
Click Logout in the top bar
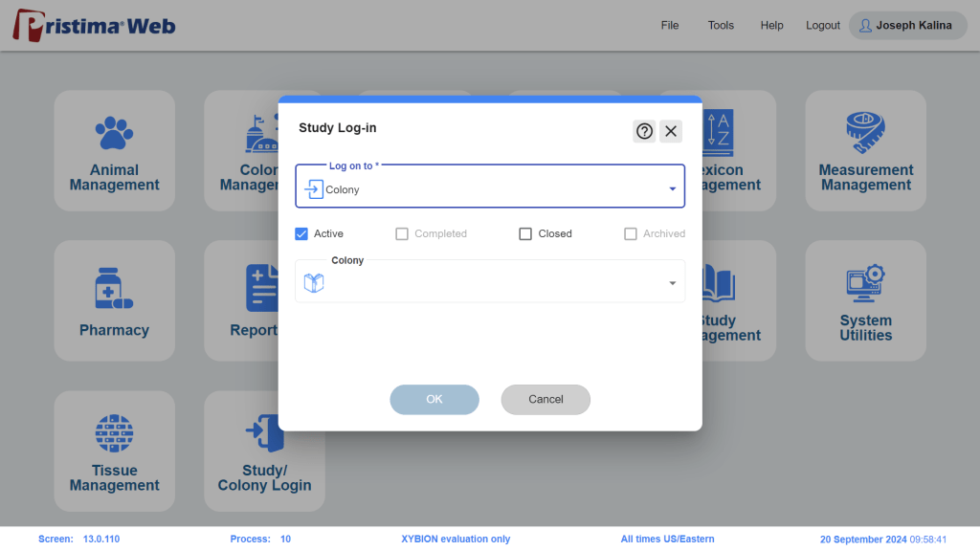click(822, 26)
